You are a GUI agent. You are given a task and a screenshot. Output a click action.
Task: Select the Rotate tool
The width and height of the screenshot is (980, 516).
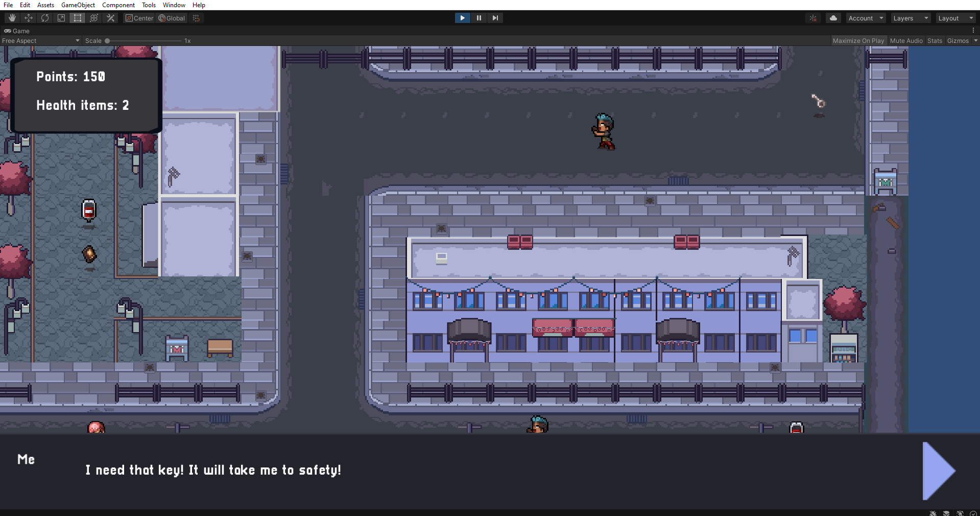click(45, 18)
